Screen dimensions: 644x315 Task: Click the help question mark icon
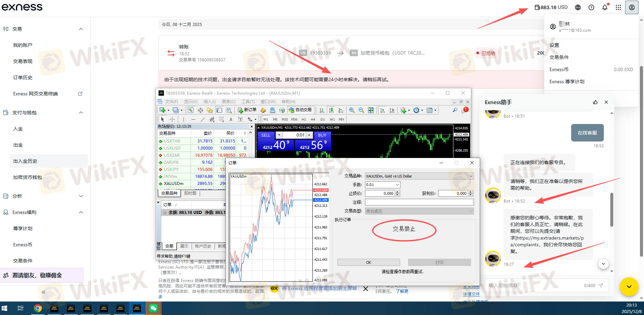(591, 7)
